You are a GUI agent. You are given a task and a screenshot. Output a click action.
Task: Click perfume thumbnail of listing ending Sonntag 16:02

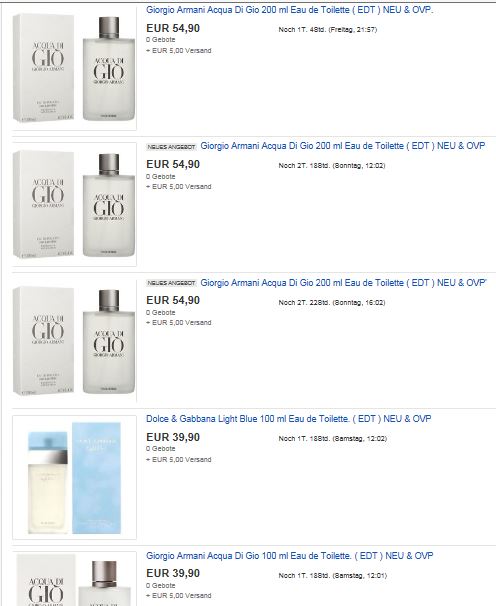[x=74, y=340]
